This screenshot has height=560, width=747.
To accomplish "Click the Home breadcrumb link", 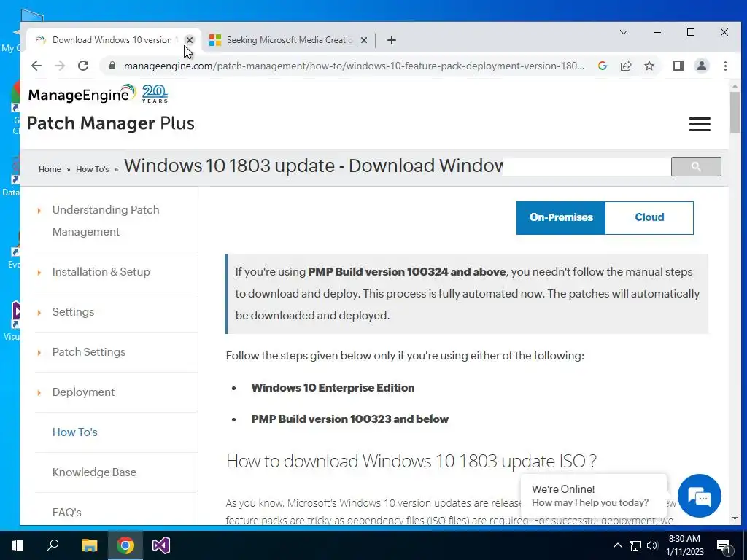I will (x=50, y=169).
